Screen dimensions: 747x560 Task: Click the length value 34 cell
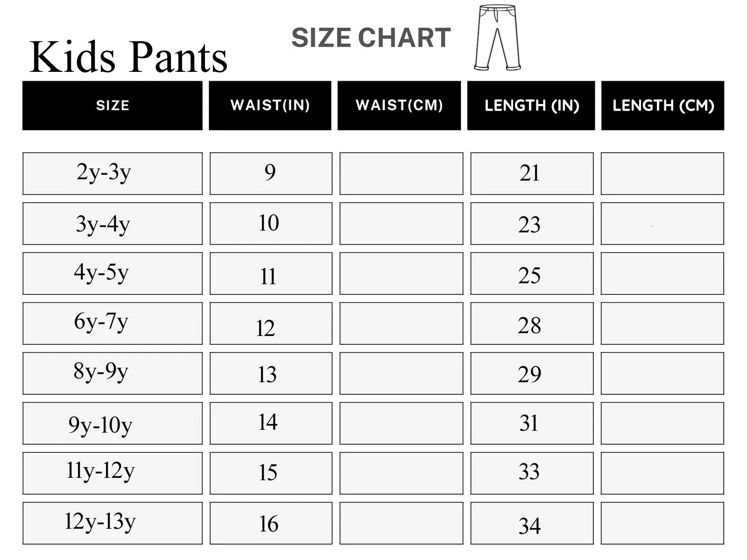532,523
